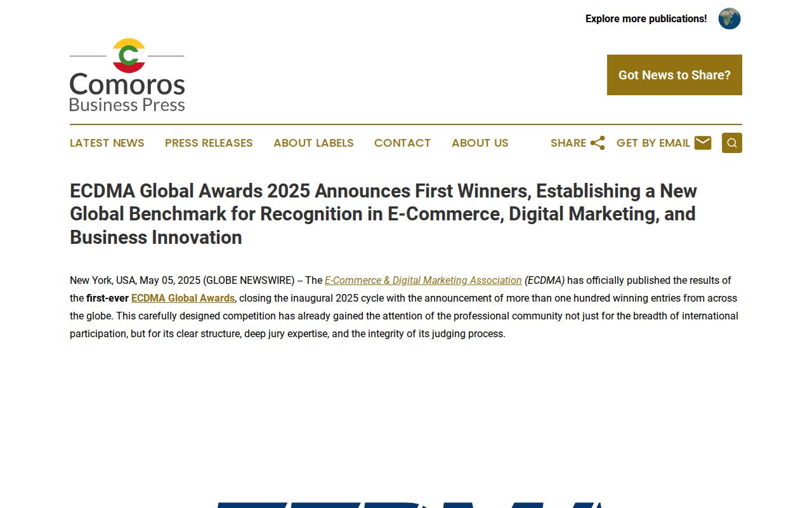Click the envelope icon beside GET BY EMAIL
Image resolution: width=812 pixels, height=508 pixels.
tap(703, 143)
